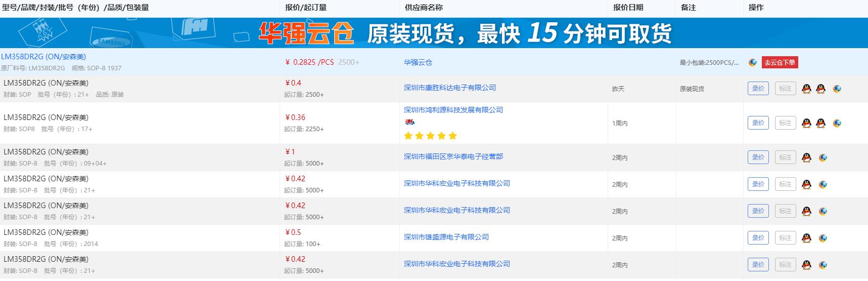Click 备注 column header
The height and width of the screenshot is (281, 868).
[689, 8]
